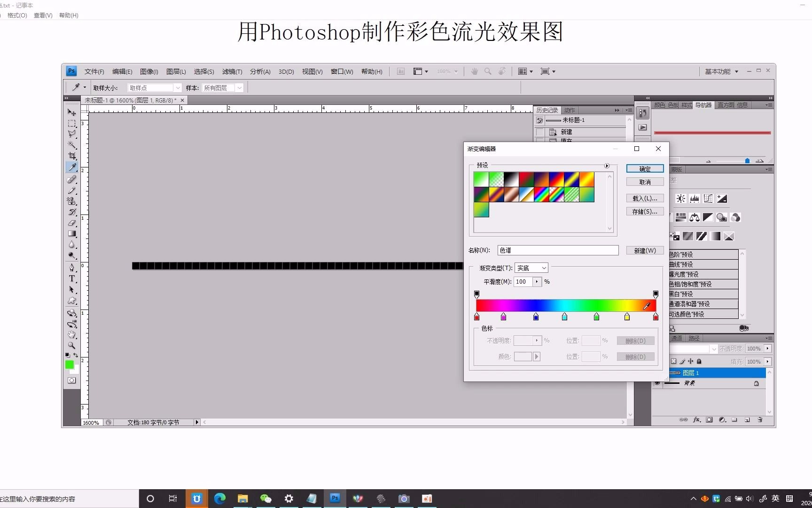Open 平滑度 smoothness slider arrow
This screenshot has width=812, height=508.
click(x=537, y=282)
